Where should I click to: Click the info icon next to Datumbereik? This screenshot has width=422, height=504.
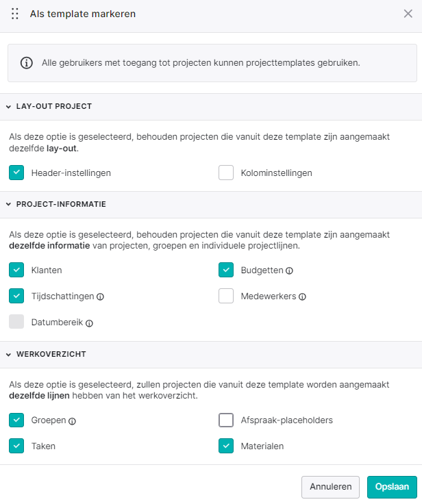[90, 323]
